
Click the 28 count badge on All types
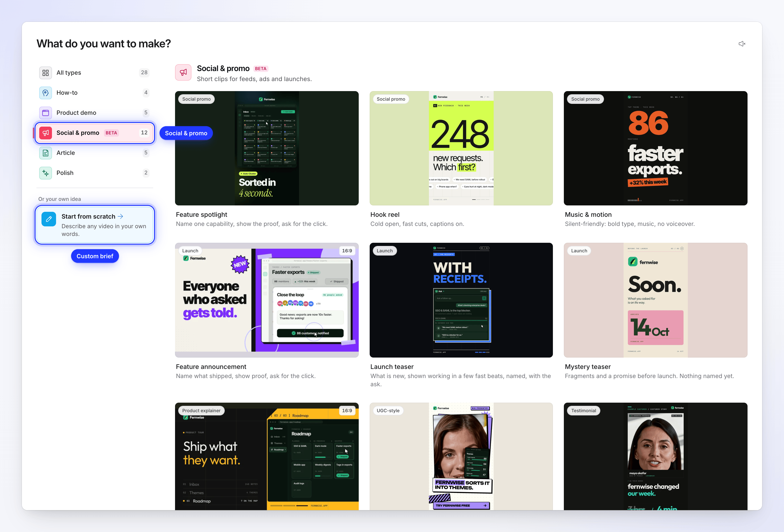click(x=144, y=73)
